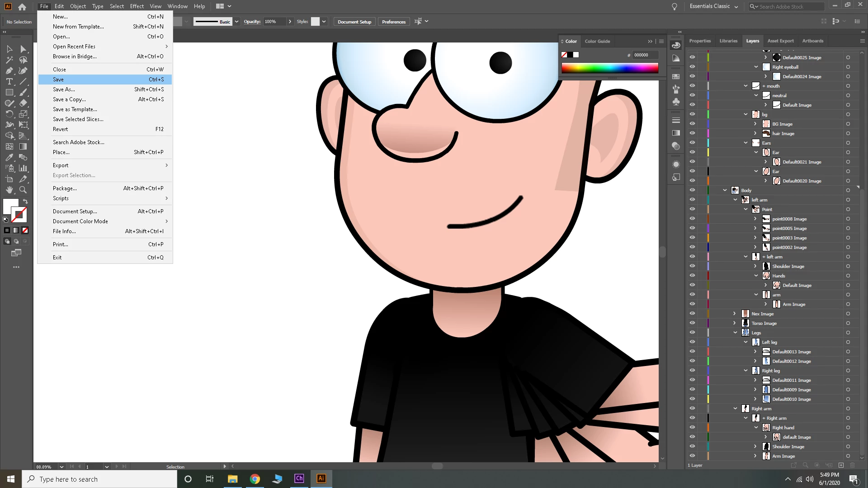This screenshot has width=868, height=488.
Task: Pick the Hand tool
Action: point(9,190)
